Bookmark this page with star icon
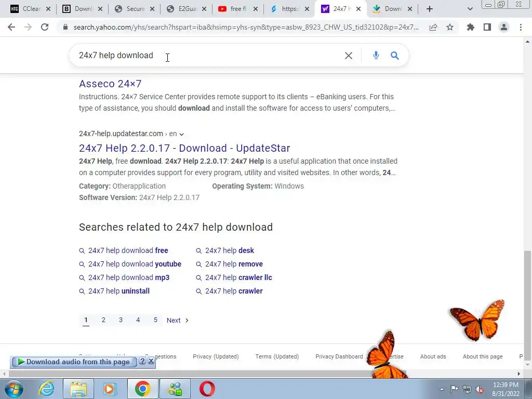532x399 pixels. coord(450,27)
